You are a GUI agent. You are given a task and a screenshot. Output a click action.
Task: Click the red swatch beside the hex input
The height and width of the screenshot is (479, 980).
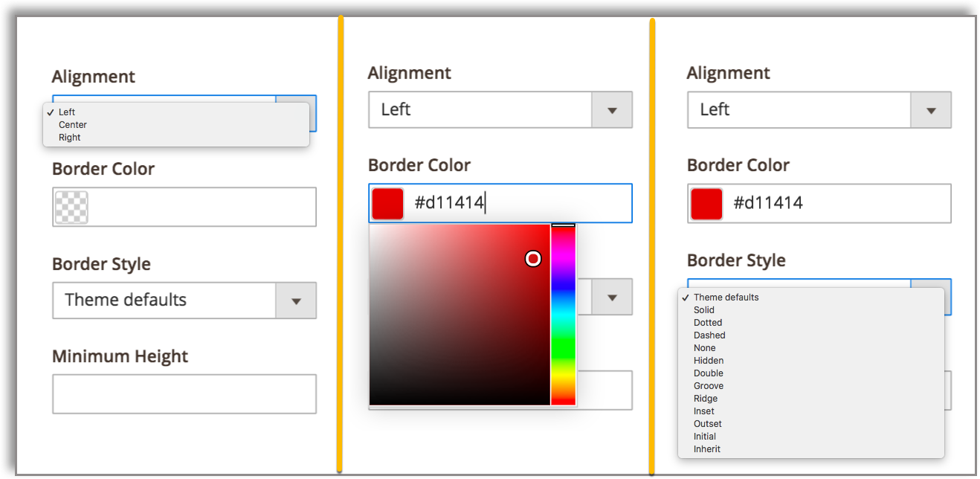(387, 202)
